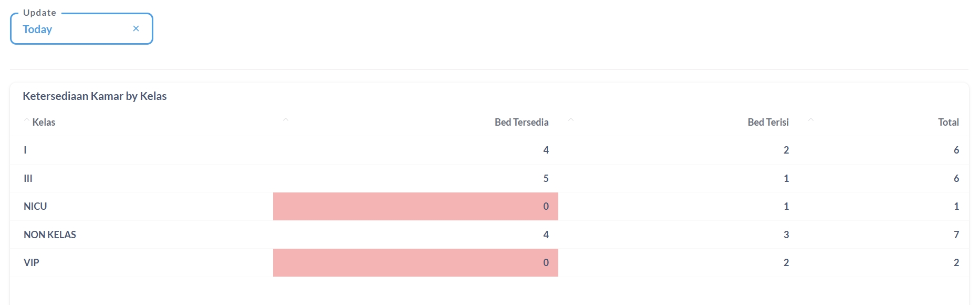Click the Total value 7 in NON KELAS row
Image resolution: width=980 pixels, height=305 pixels.
956,235
